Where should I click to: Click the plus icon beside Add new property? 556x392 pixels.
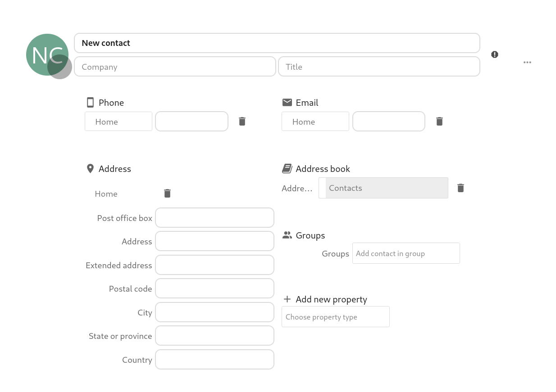pyautogui.click(x=287, y=299)
